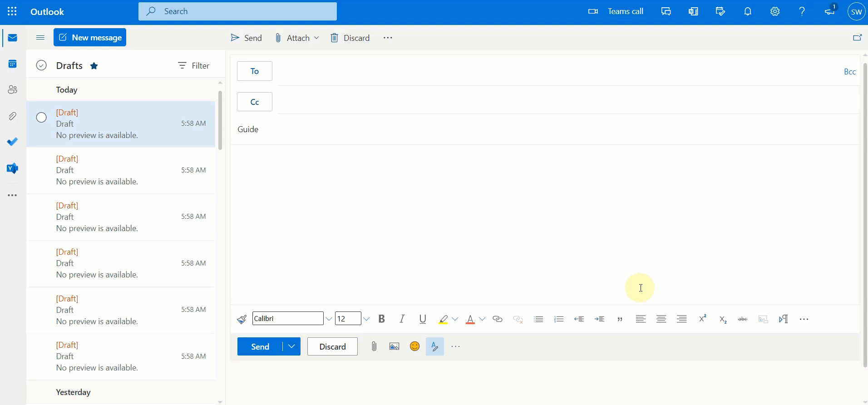Open the chat icon in header
Viewport: 868px width, 405px height.
666,11
